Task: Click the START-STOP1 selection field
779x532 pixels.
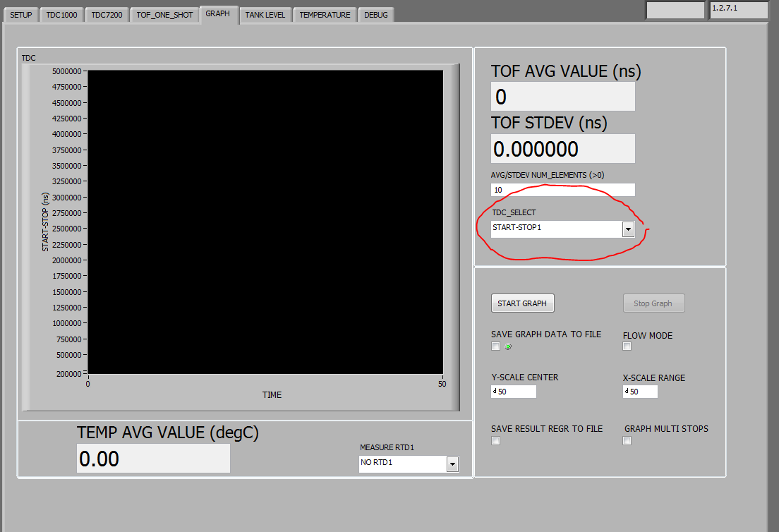Action: (x=557, y=229)
